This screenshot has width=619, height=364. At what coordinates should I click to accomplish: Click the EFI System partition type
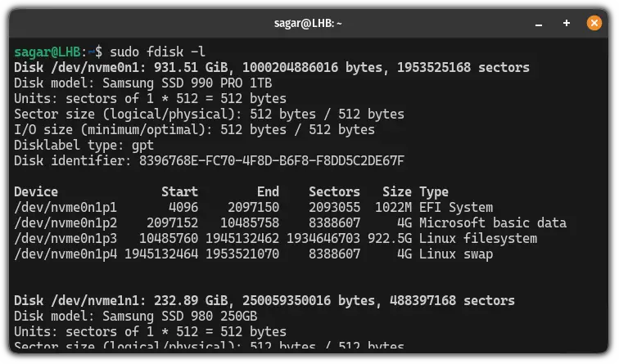click(456, 208)
